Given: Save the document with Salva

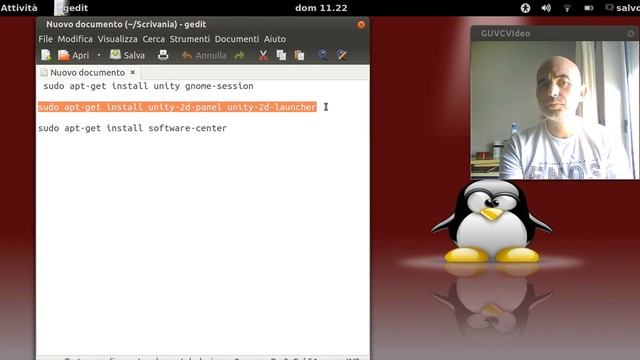Looking at the screenshot, I should (x=127, y=55).
